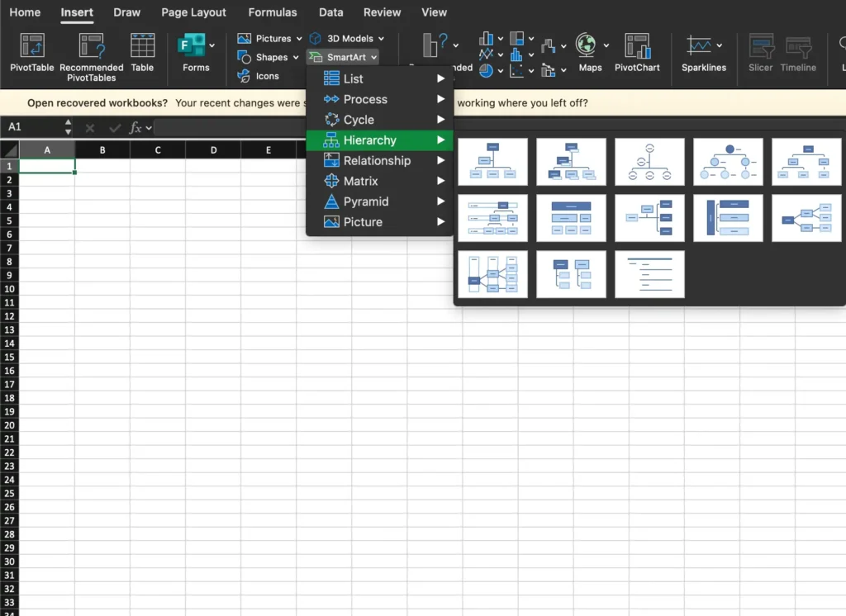Insert a line chart icon

click(486, 54)
